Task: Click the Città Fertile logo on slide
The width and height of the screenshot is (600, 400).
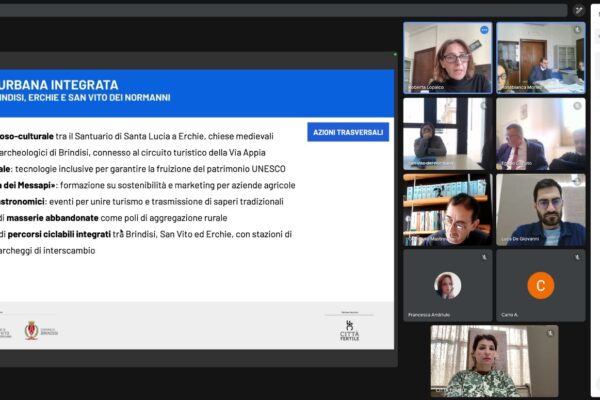Action: tap(349, 329)
